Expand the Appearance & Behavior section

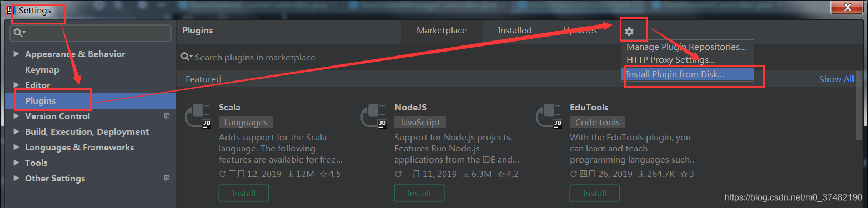16,54
